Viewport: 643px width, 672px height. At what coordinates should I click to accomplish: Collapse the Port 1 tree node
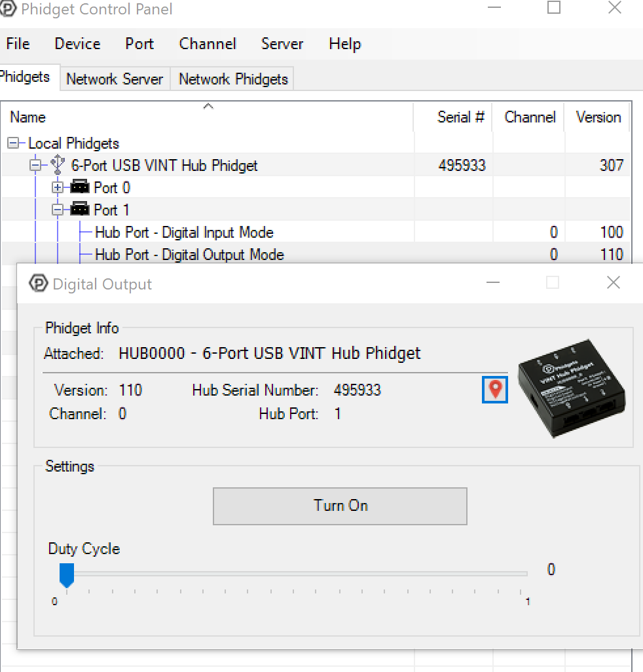pos(58,210)
